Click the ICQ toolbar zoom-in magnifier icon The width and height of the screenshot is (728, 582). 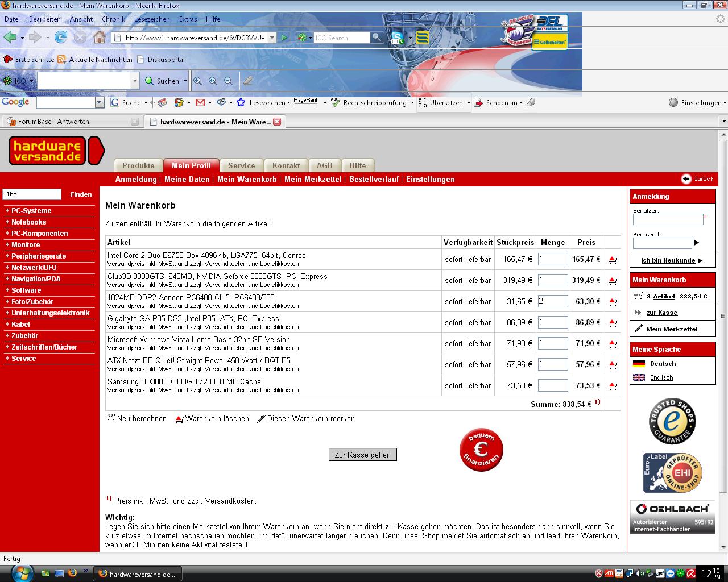tap(197, 81)
